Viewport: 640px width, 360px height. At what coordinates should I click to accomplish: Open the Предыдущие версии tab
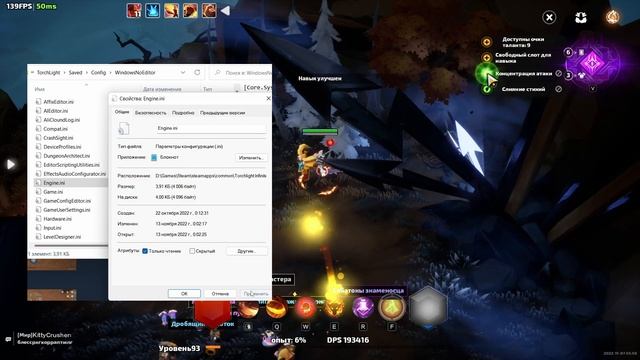click(222, 113)
